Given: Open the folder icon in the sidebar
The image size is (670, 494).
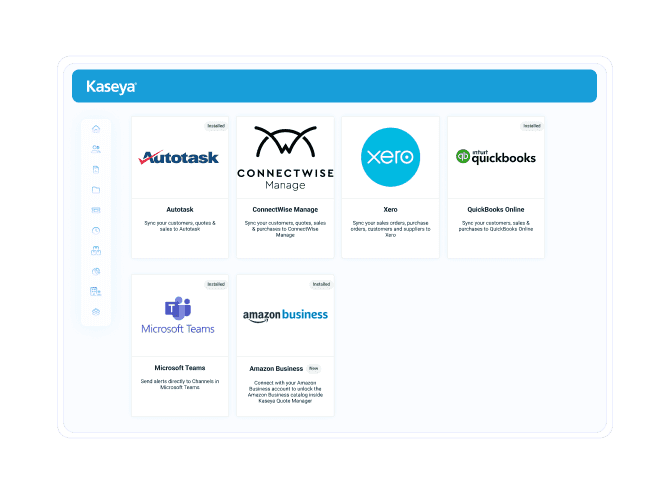Looking at the screenshot, I should pyautogui.click(x=96, y=189).
